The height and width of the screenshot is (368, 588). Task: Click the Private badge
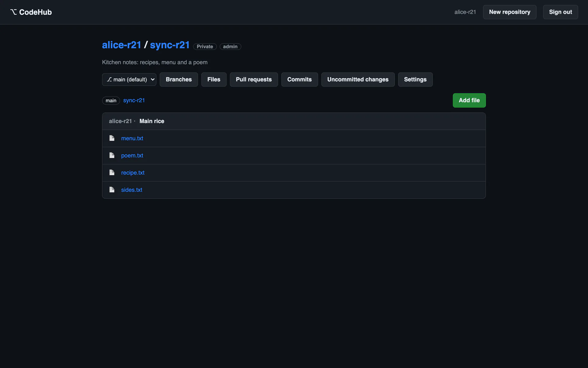(x=205, y=47)
